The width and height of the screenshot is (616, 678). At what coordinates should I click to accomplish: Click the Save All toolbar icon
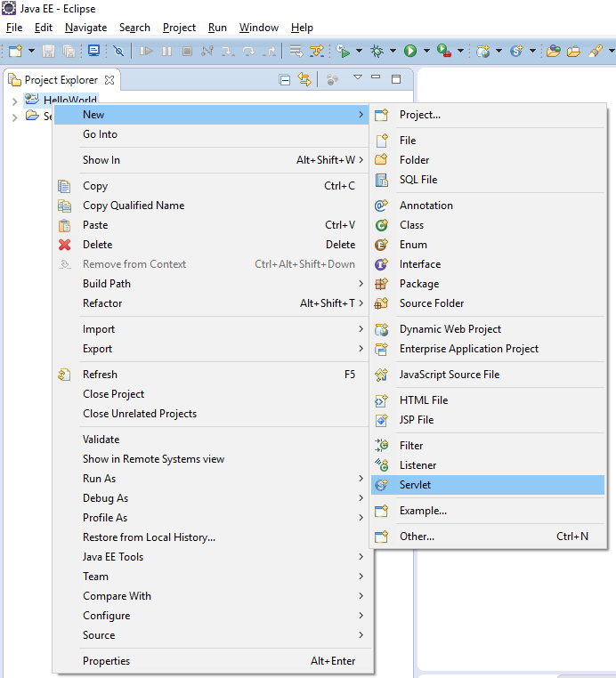point(69,51)
